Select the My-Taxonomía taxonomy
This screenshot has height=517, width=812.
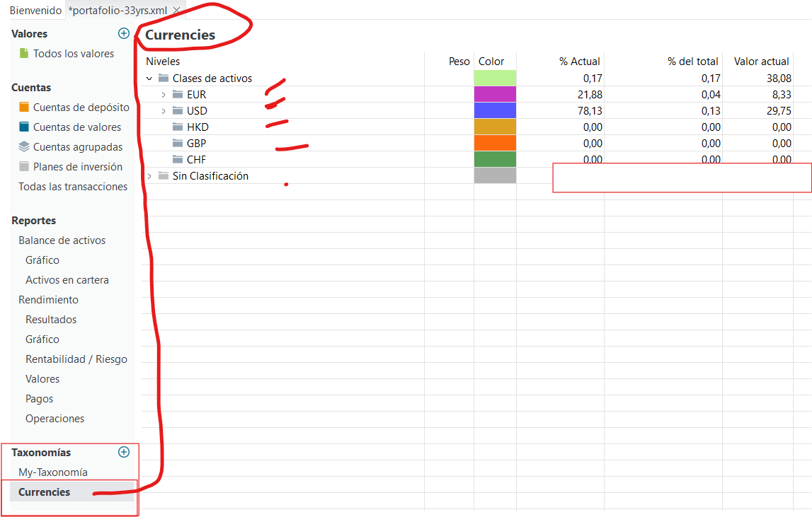(x=53, y=472)
